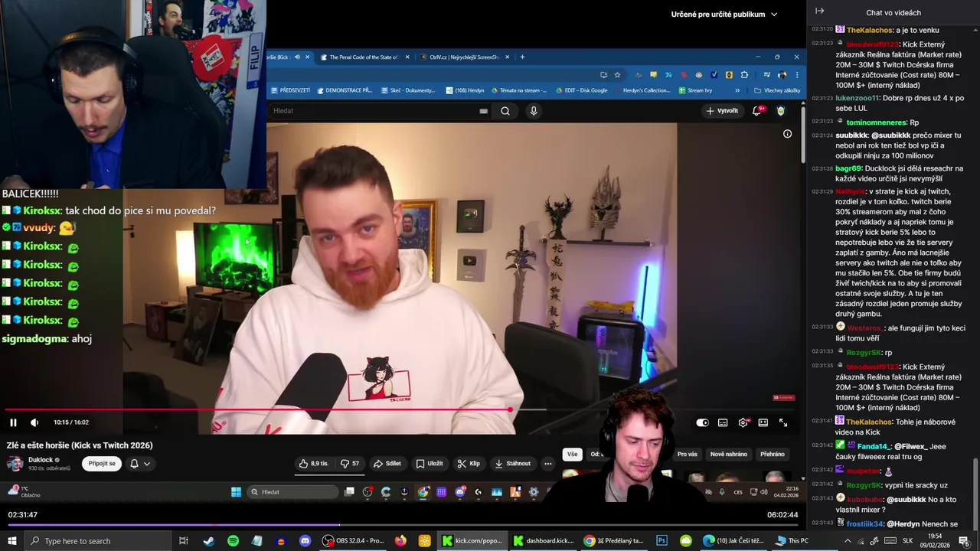Expand more bookmarks chevron
The width and height of the screenshot is (980, 551).
[x=737, y=90]
